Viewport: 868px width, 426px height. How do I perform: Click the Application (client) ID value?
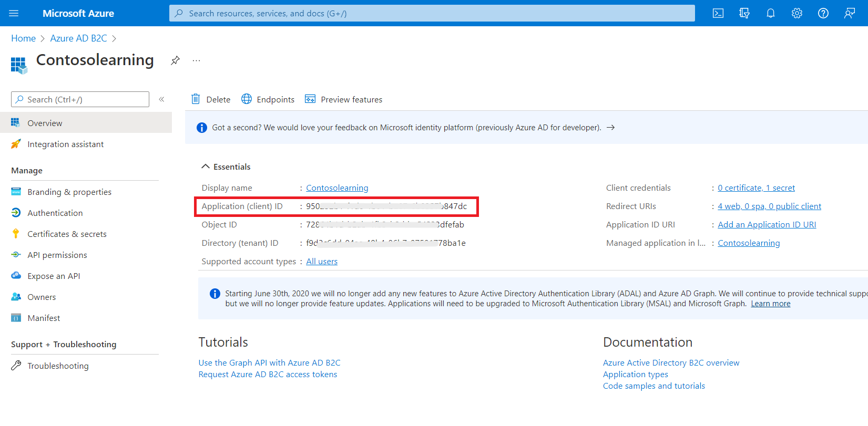(386, 206)
